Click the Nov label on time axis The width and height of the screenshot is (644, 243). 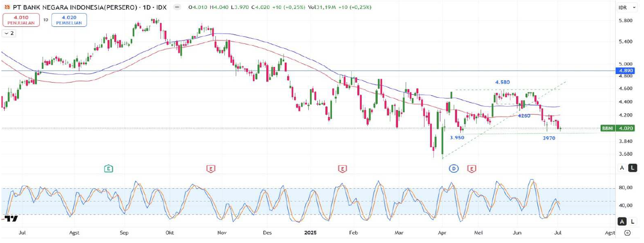[222, 233]
